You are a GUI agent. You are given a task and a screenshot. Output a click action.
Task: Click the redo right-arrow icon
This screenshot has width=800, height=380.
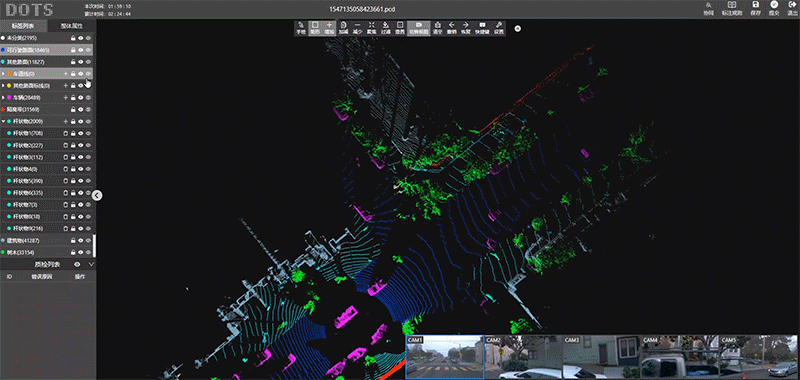click(x=465, y=28)
